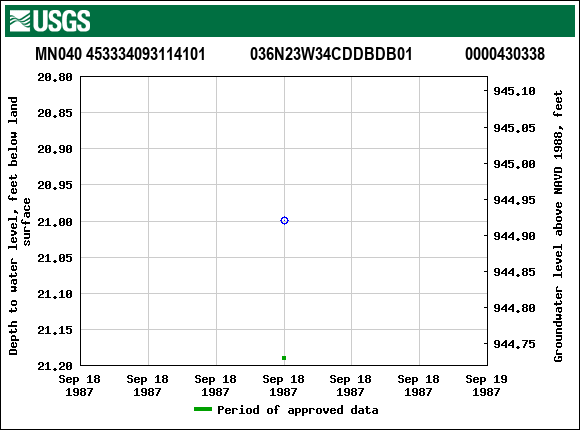The height and width of the screenshot is (430, 580).
Task: Click the 'Groundwater level above NAVD 1988' axis title
Action: [x=558, y=226]
